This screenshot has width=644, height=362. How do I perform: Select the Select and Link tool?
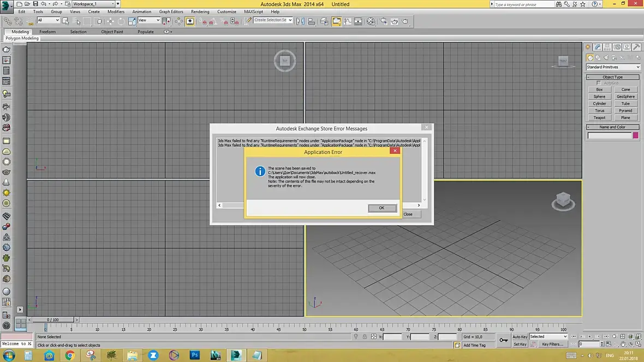(x=8, y=21)
